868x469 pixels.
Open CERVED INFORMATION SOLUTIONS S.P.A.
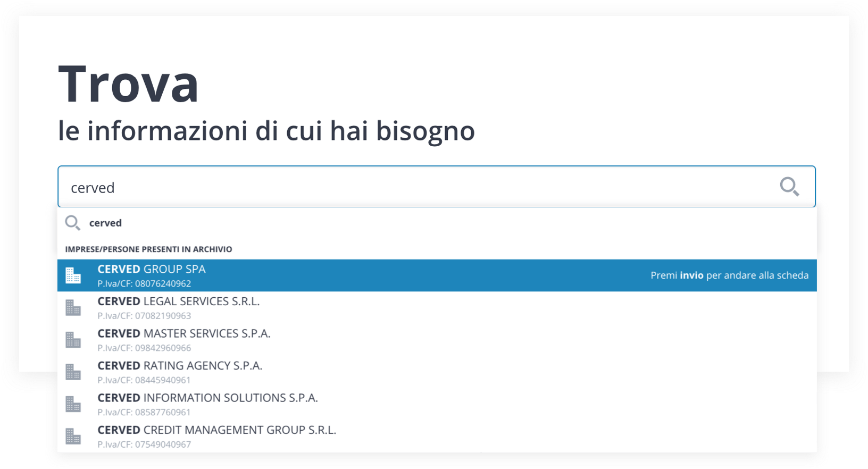click(x=437, y=404)
